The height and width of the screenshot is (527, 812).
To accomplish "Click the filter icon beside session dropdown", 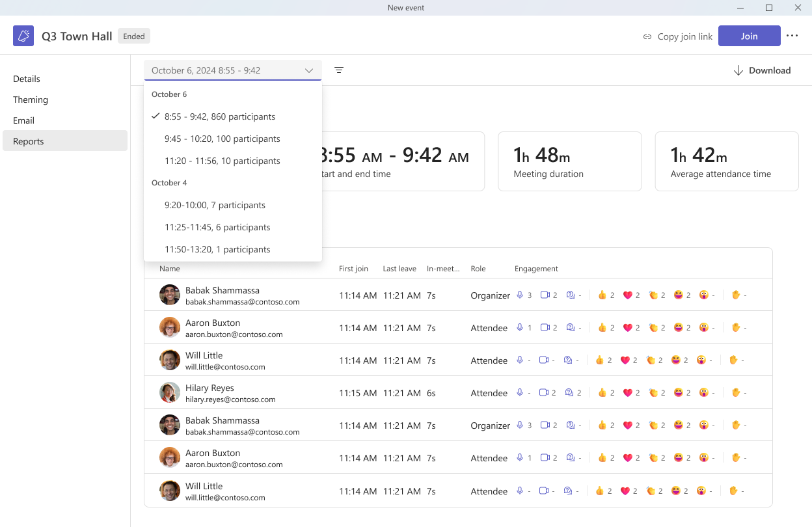I will (339, 70).
